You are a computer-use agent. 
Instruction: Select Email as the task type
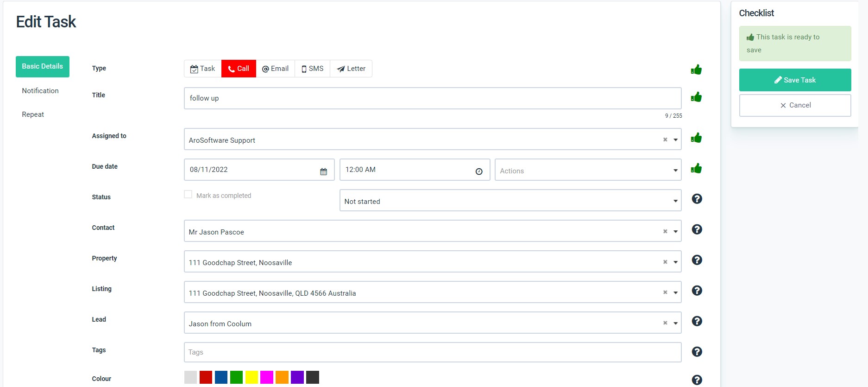(275, 69)
